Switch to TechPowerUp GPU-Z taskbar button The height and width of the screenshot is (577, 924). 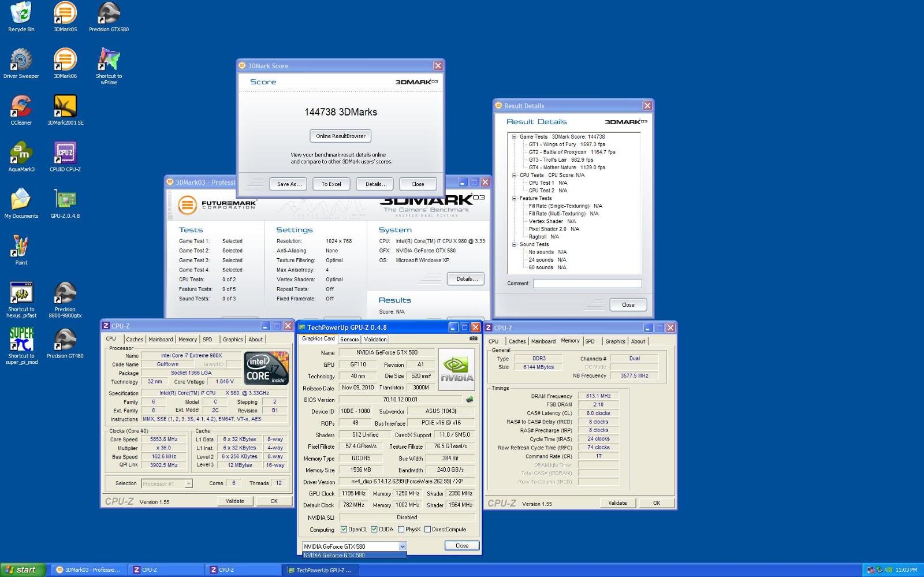(321, 570)
